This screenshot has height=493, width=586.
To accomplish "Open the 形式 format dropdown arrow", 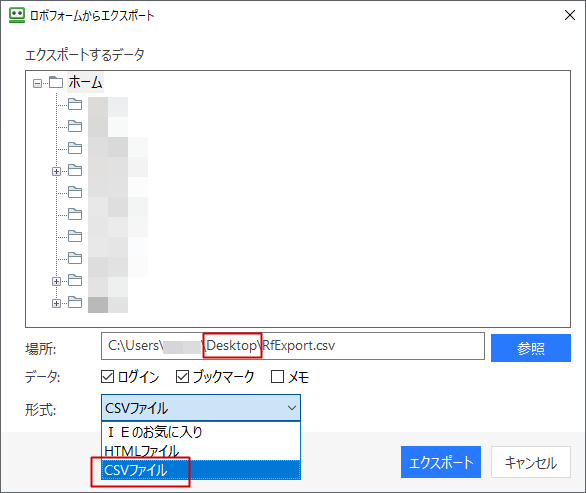I will pyautogui.click(x=292, y=408).
